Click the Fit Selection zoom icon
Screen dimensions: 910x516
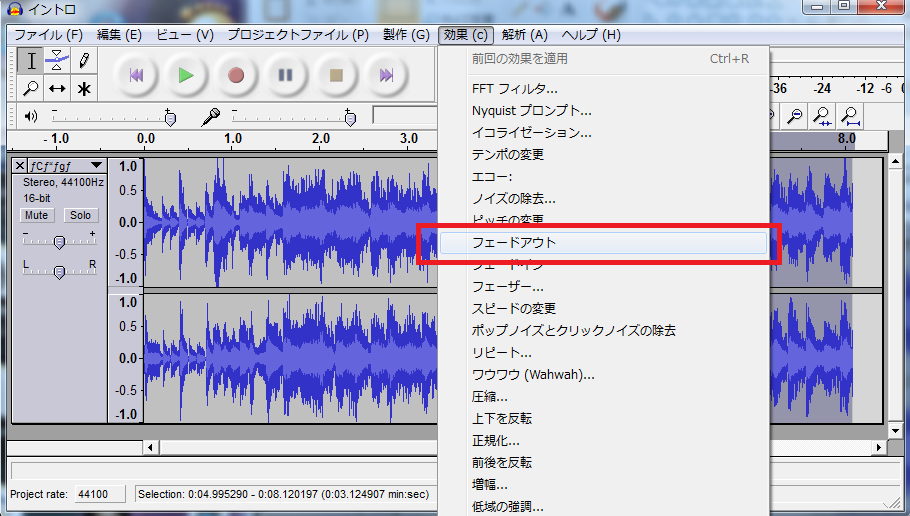822,116
